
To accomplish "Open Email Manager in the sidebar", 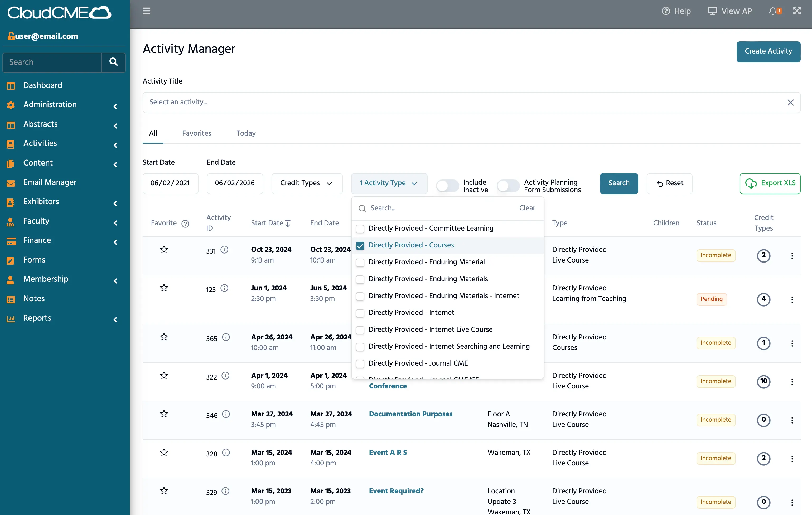I will (50, 182).
